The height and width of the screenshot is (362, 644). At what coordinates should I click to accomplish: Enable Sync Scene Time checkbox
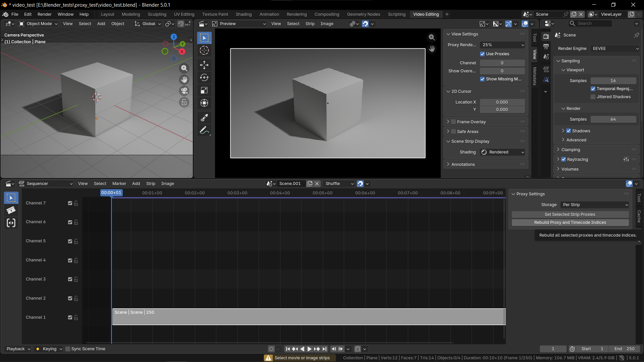68,349
